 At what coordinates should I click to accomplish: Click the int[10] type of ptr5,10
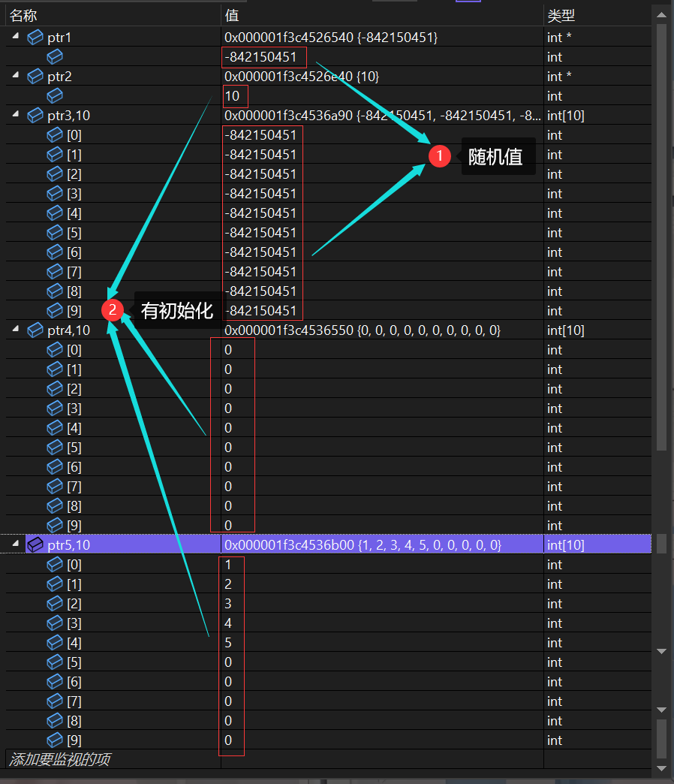[x=566, y=544]
